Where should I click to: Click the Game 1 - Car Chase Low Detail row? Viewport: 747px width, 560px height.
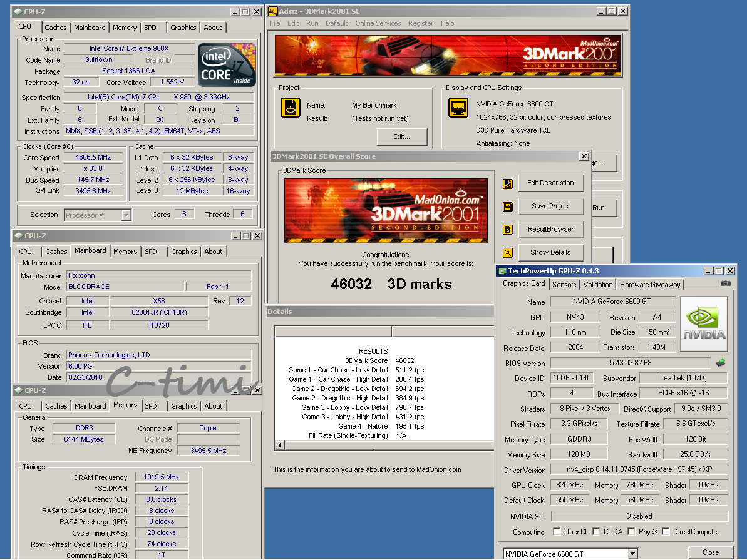coord(356,370)
